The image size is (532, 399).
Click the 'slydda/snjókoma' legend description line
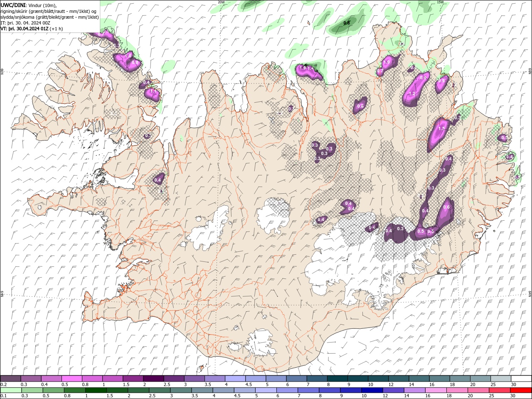coord(49,17)
